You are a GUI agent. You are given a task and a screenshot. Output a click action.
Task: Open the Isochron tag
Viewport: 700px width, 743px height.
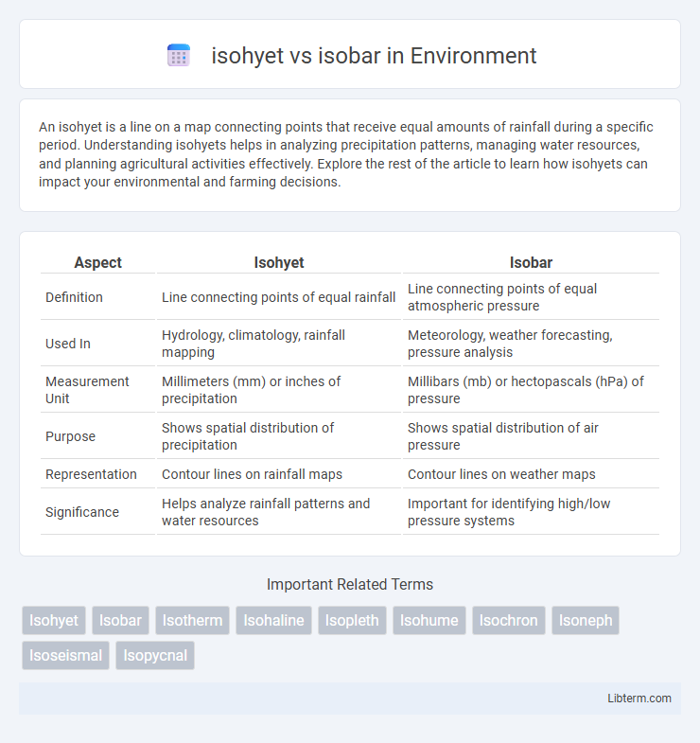[509, 620]
